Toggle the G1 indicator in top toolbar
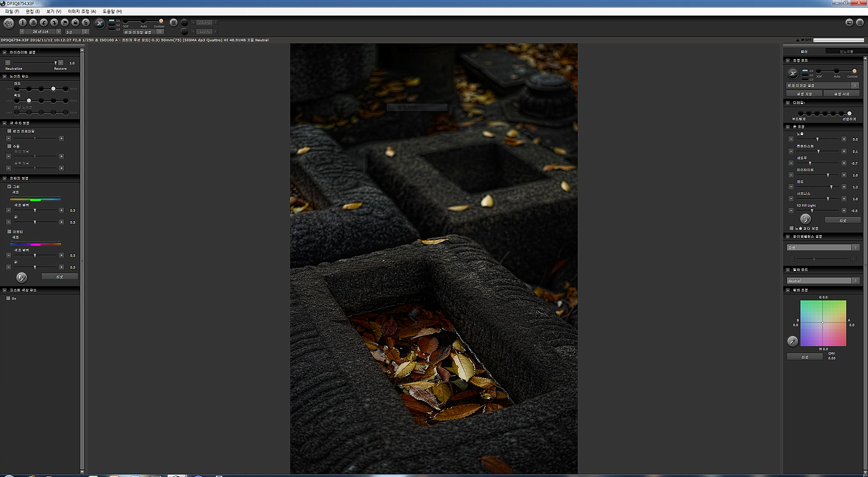Screen dimensions: 868x477 coord(112,21)
